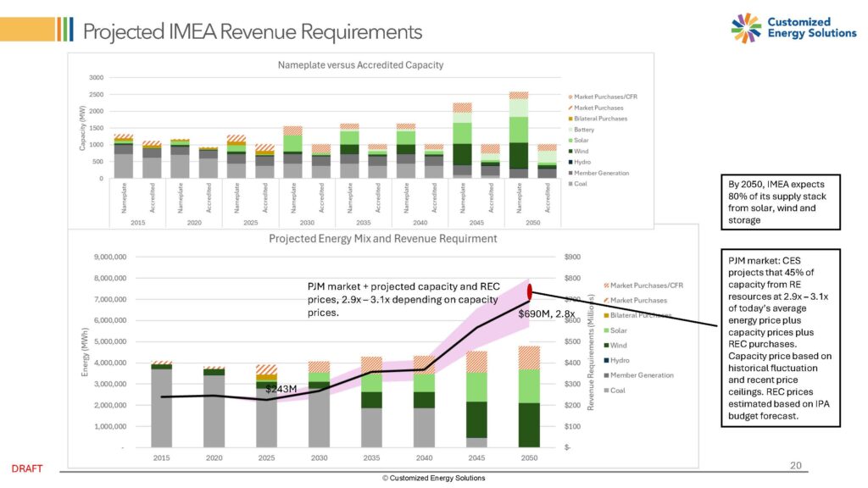This screenshot has width=868, height=488.
Task: Click Market Purchases/CFR legend entry in top chart
Action: click(605, 97)
